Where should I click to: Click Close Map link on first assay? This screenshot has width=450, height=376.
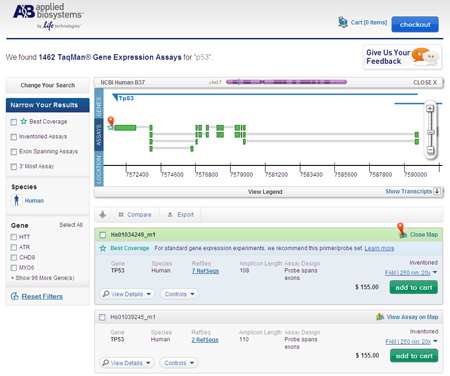[x=424, y=235]
